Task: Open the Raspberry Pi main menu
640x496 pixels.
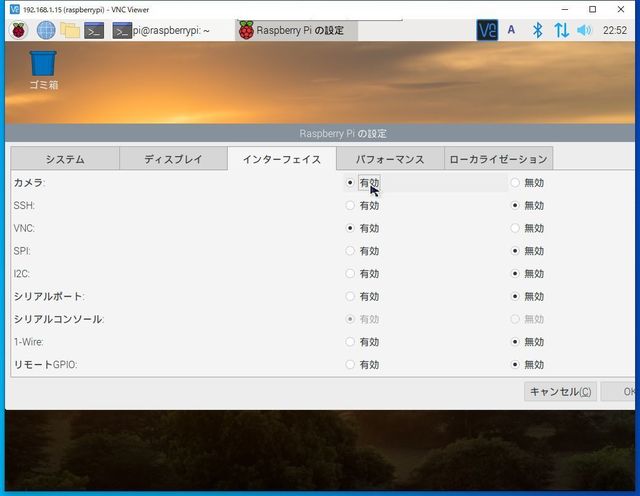Action: point(18,30)
